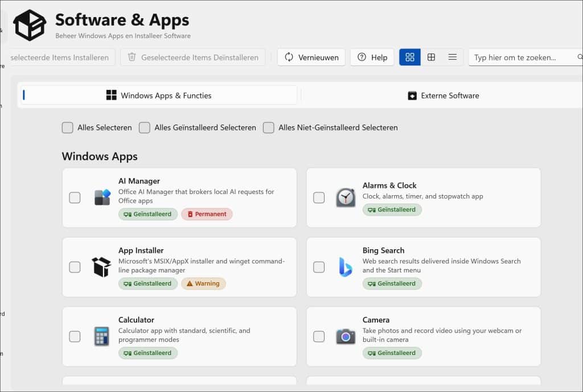Open the Externe Software tab

coord(443,96)
